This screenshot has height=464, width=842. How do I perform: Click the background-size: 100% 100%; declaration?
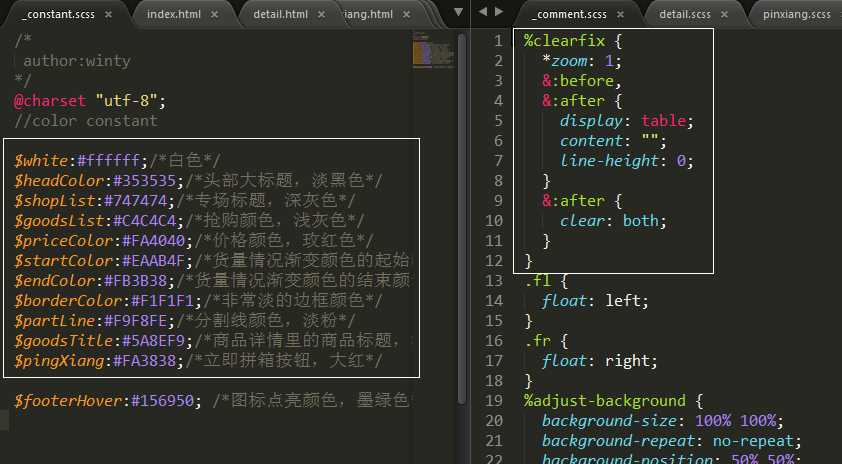(663, 420)
